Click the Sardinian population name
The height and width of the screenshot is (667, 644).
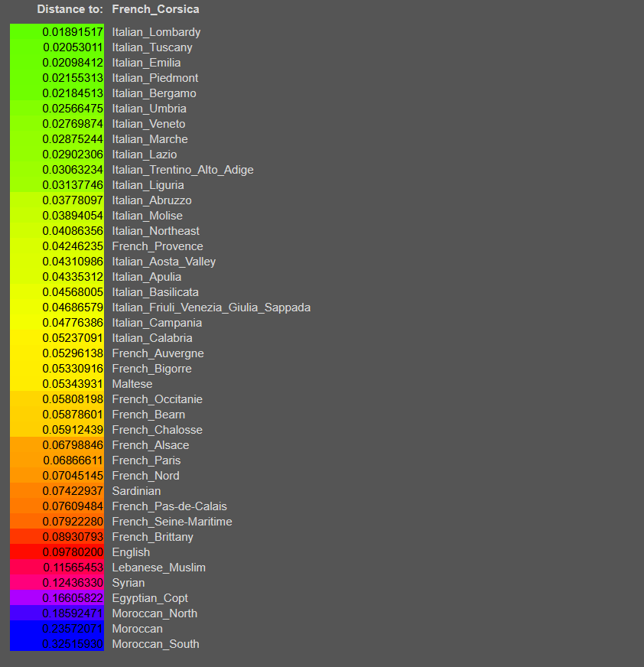click(x=137, y=492)
